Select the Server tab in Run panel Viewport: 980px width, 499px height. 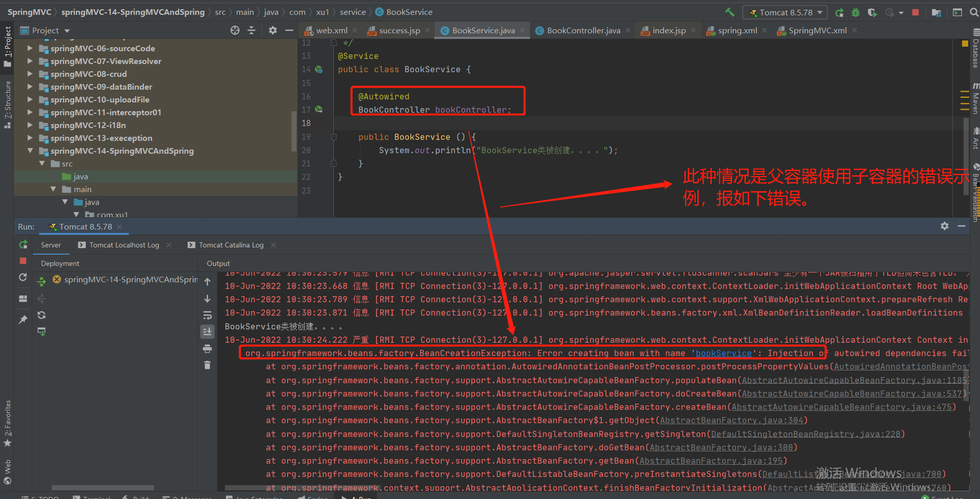51,245
